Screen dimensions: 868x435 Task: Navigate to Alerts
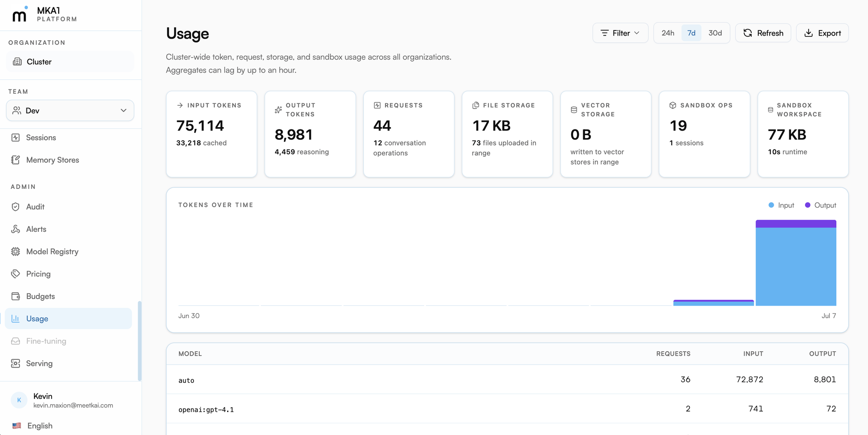point(69,229)
